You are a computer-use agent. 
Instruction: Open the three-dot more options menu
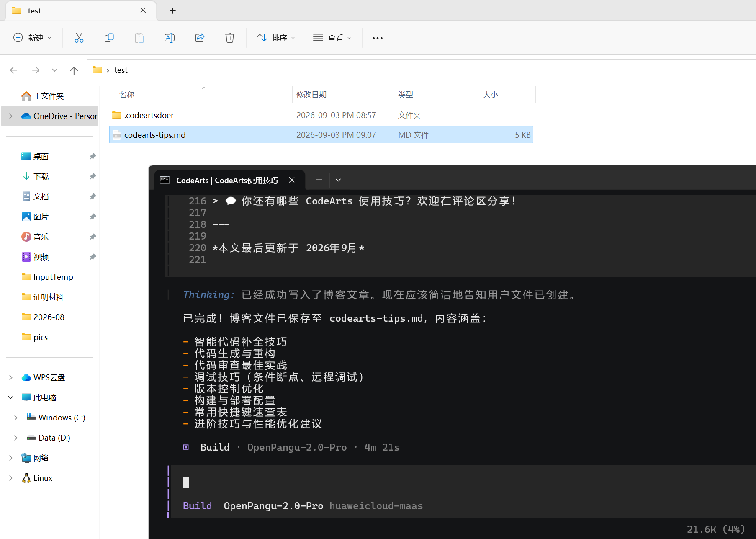tap(378, 38)
